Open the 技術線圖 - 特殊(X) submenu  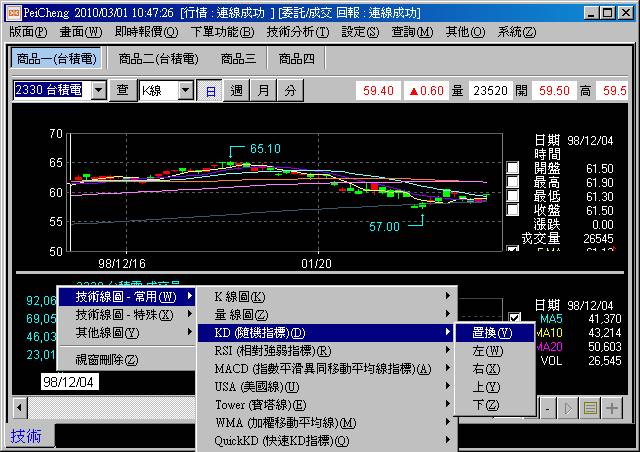[x=127, y=314]
